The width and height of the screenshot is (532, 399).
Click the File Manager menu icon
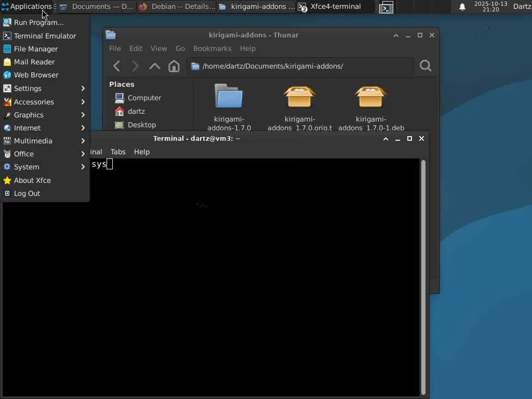point(7,49)
